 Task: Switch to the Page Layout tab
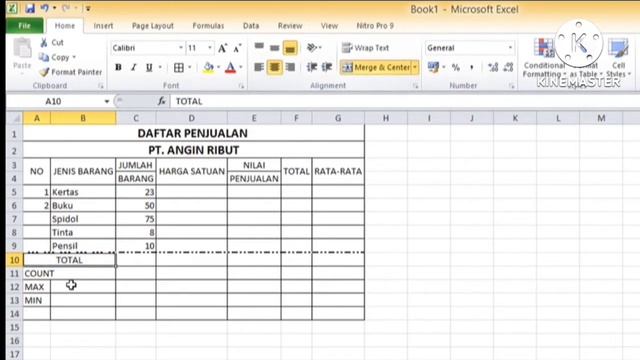click(x=153, y=26)
